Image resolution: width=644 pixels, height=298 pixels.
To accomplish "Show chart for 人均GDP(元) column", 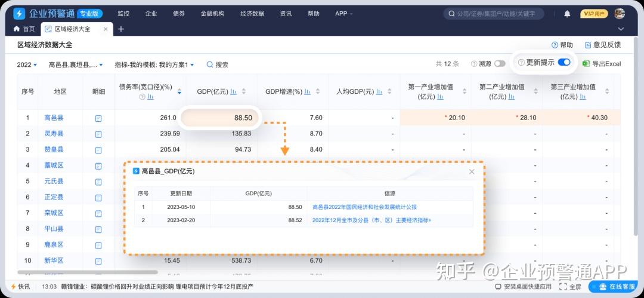I will [x=379, y=92].
